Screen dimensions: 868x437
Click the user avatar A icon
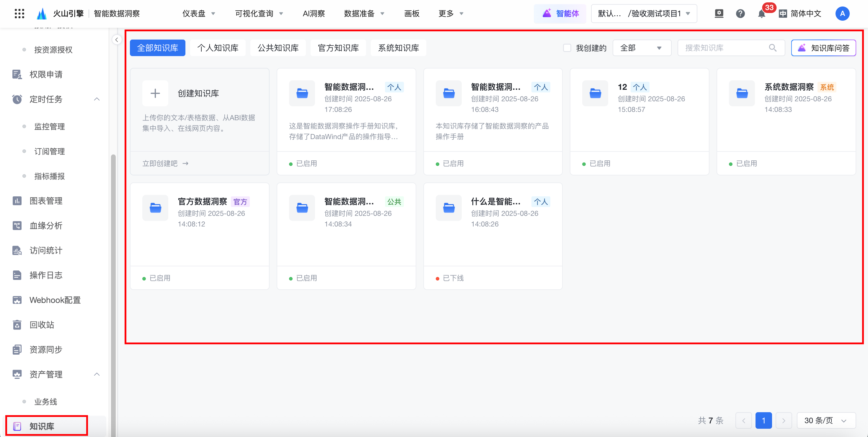pos(842,14)
